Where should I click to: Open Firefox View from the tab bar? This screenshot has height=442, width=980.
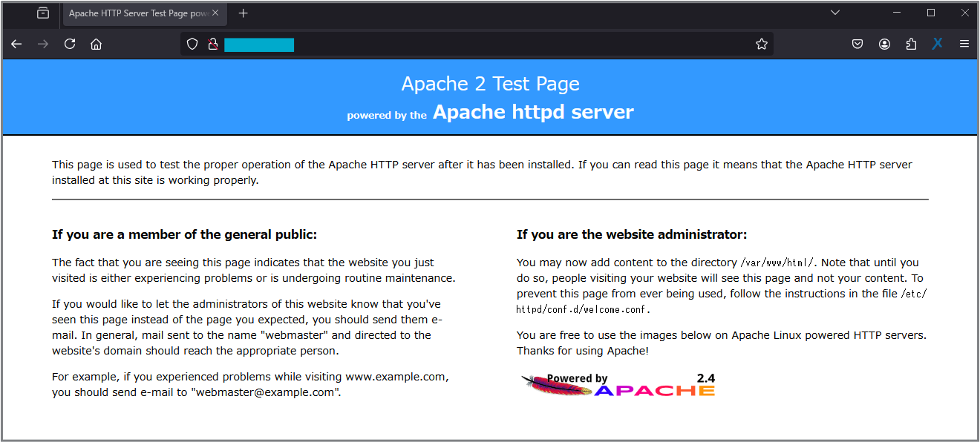click(x=43, y=13)
